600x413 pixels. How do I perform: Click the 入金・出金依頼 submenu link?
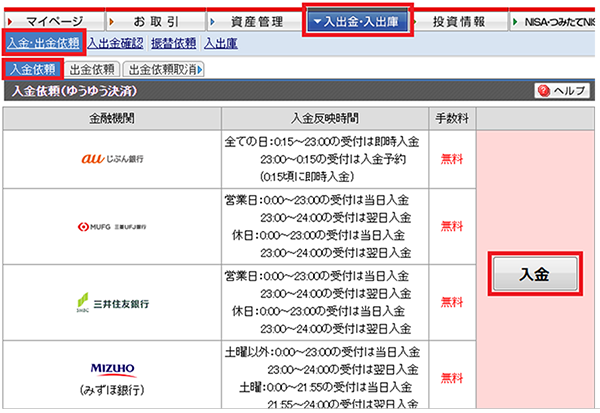(x=43, y=42)
